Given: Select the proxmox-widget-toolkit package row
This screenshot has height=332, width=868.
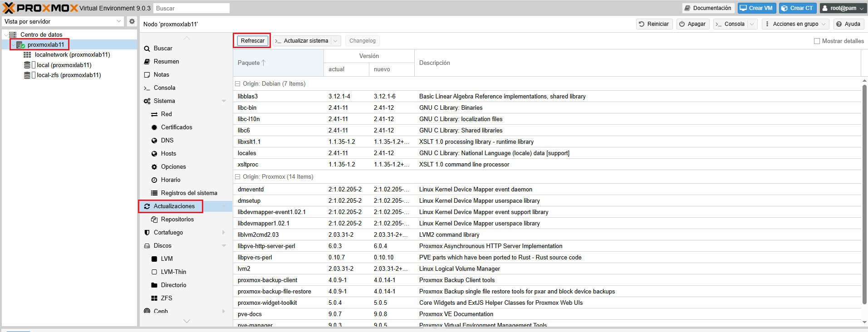Looking at the screenshot, I should pyautogui.click(x=547, y=303).
